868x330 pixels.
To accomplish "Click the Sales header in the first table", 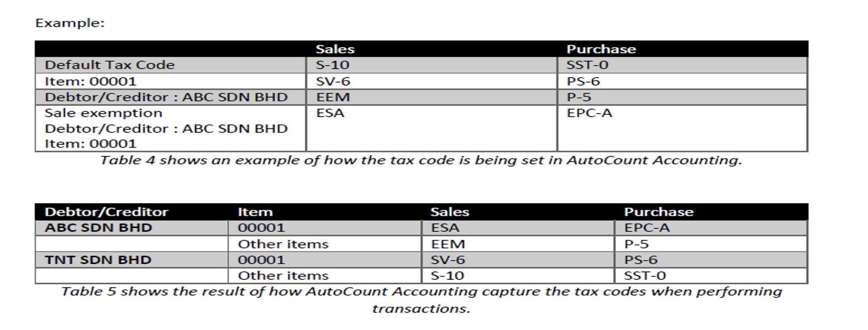I will click(335, 49).
